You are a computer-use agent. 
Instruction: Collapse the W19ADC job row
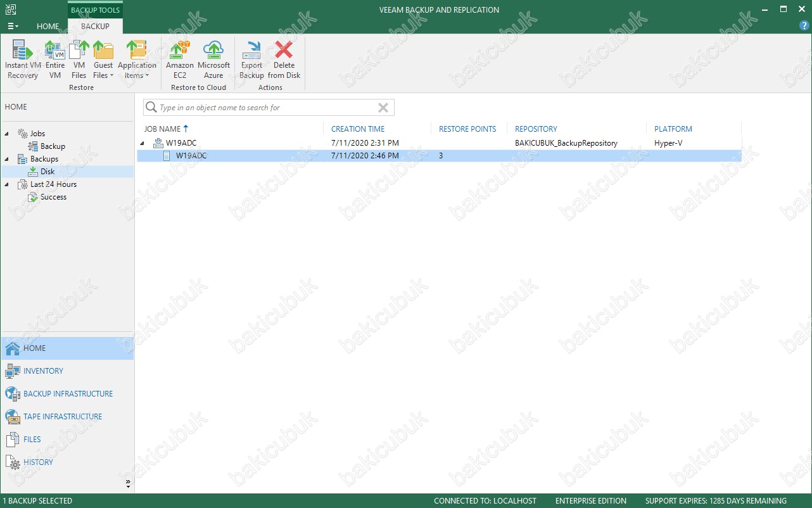pos(142,143)
